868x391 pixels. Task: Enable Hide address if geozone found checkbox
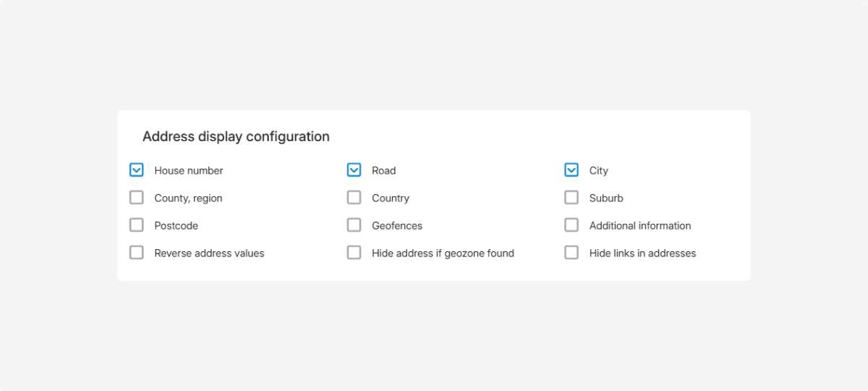tap(354, 253)
